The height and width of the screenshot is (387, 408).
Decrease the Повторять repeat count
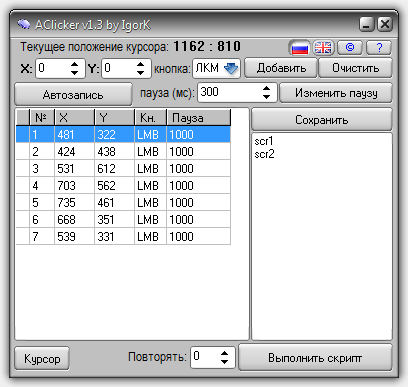[225, 362]
